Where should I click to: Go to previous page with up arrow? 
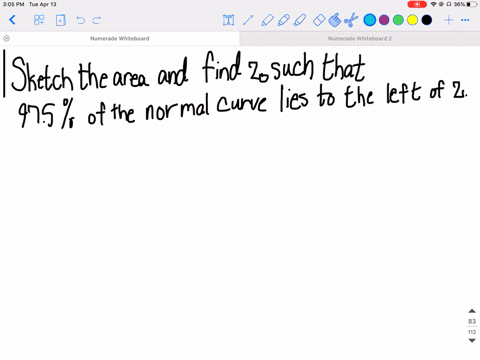[472, 311]
